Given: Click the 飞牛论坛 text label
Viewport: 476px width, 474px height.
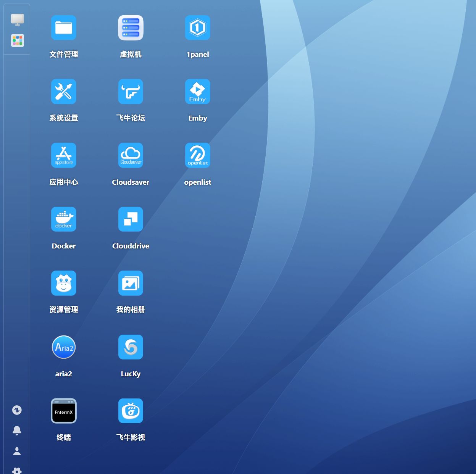Looking at the screenshot, I should [131, 118].
